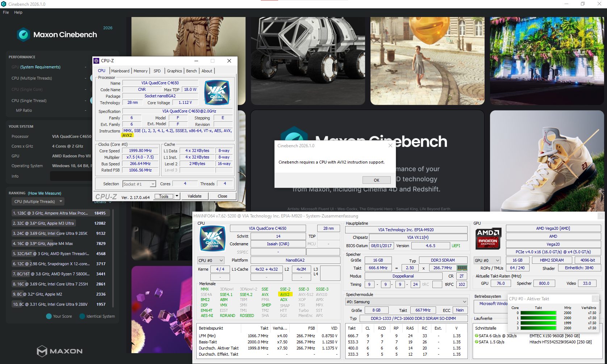Click the green check icon beside SATA 6 Gb/s
The height and width of the screenshot is (364, 607).
pos(477,336)
